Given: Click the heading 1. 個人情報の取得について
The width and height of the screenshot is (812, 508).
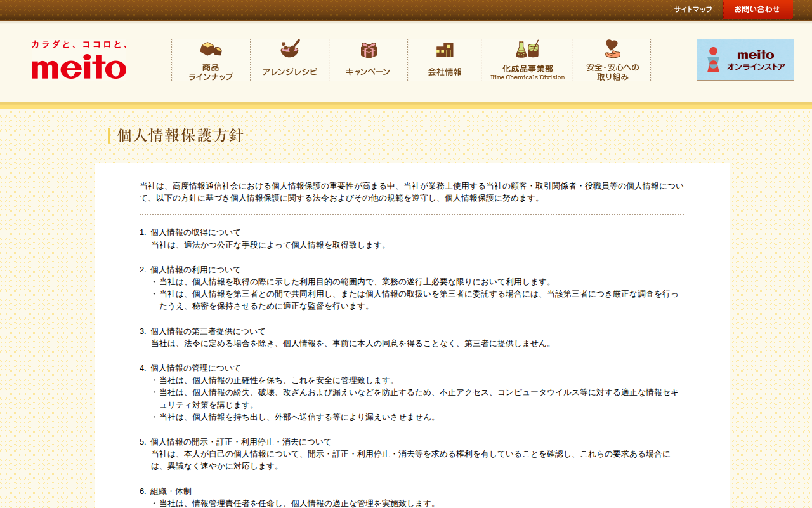Looking at the screenshot, I should [x=190, y=232].
